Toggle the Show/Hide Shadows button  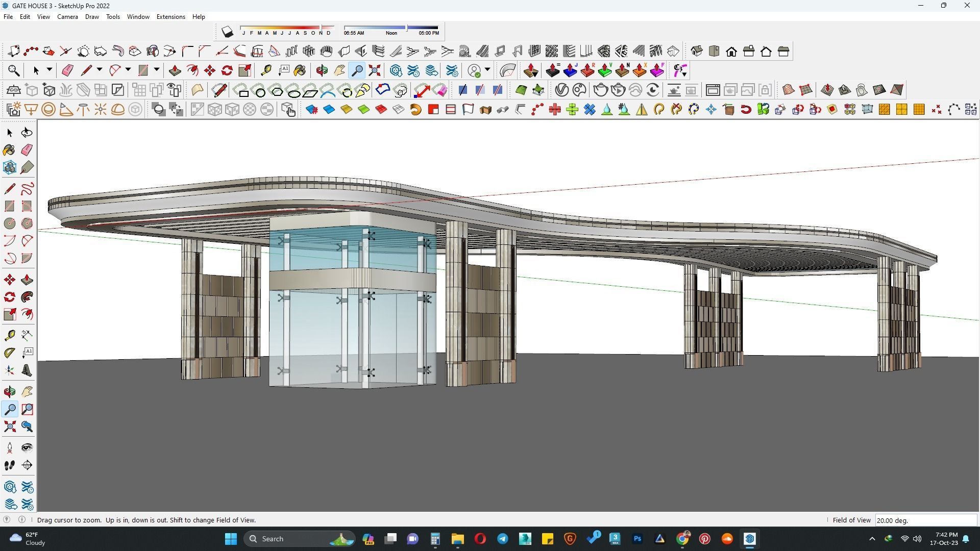coord(227,32)
